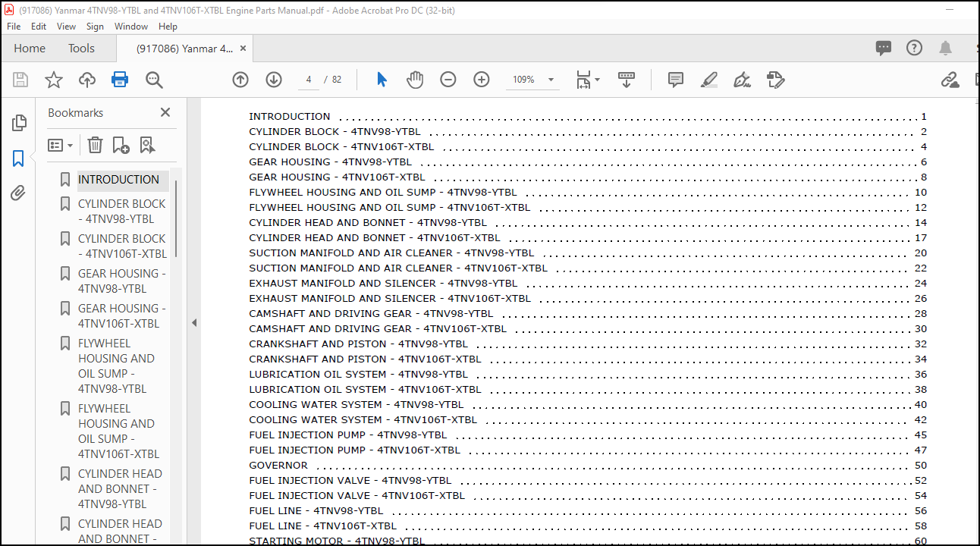This screenshot has width=980, height=546.
Task: Open GEAR HOUSING - 4TNV98-YTBL bookmark
Action: pos(121,281)
